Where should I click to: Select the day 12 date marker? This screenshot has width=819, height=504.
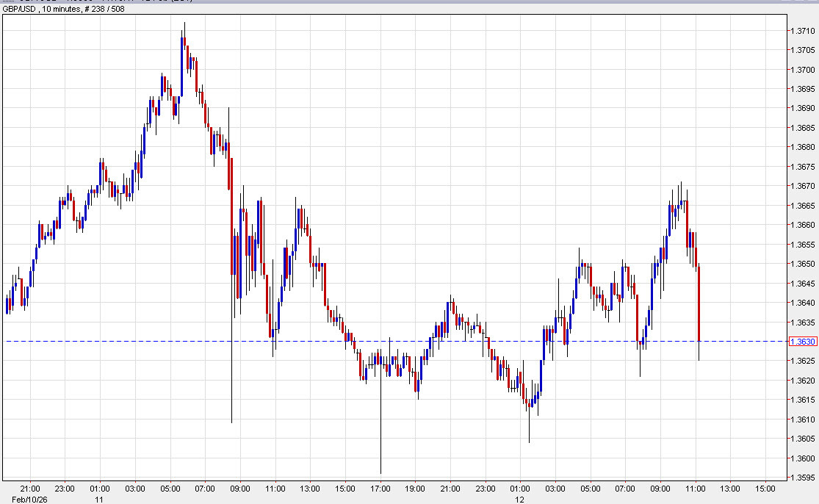[x=519, y=499]
